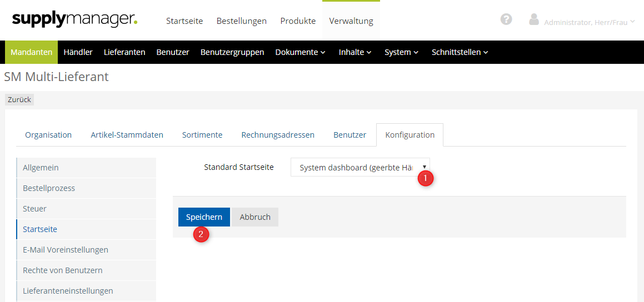Viewport: 644px width, 302px height.
Task: Open the Administrator account dropdown
Action: [x=589, y=22]
